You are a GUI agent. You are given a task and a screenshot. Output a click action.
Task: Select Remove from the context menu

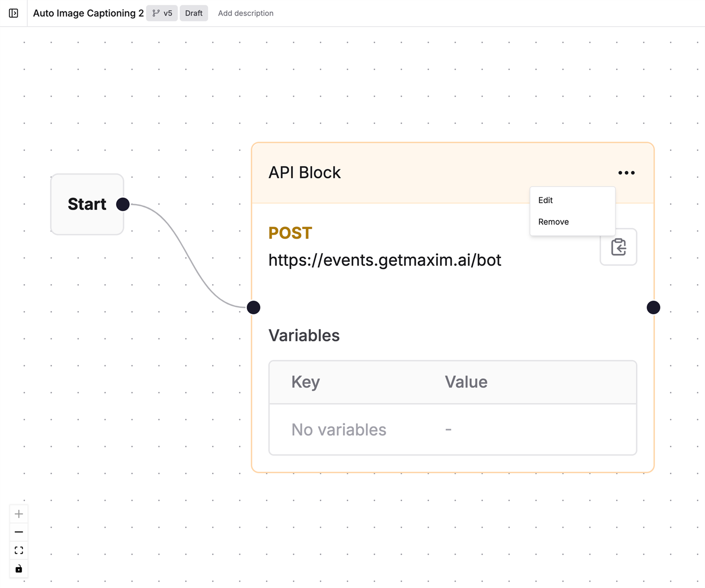tap(553, 222)
